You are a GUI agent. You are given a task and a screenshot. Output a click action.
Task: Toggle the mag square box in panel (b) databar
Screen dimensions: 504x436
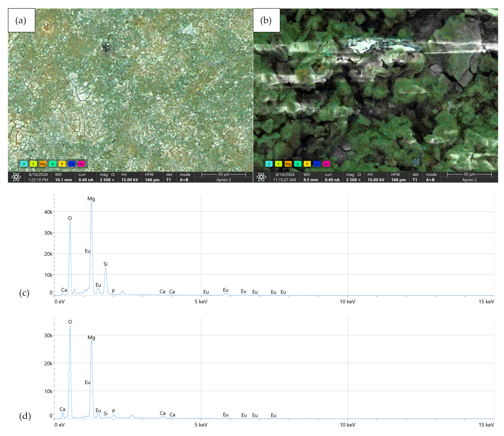coord(359,174)
